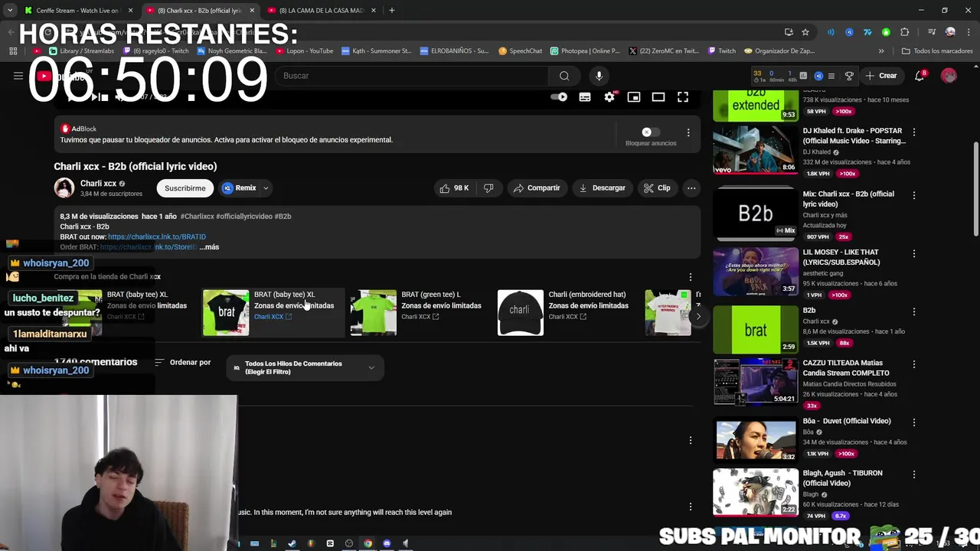Viewport: 980px width, 551px height.
Task: Activate voice search microphone
Action: [599, 76]
